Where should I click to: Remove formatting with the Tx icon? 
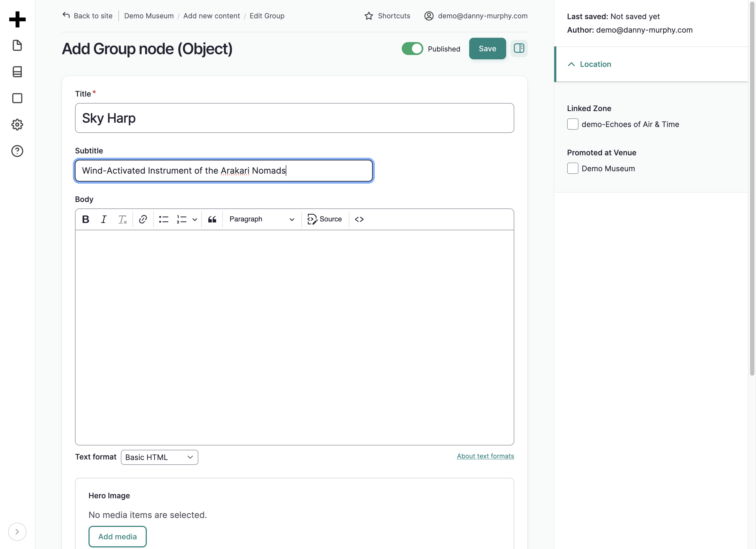tap(122, 219)
